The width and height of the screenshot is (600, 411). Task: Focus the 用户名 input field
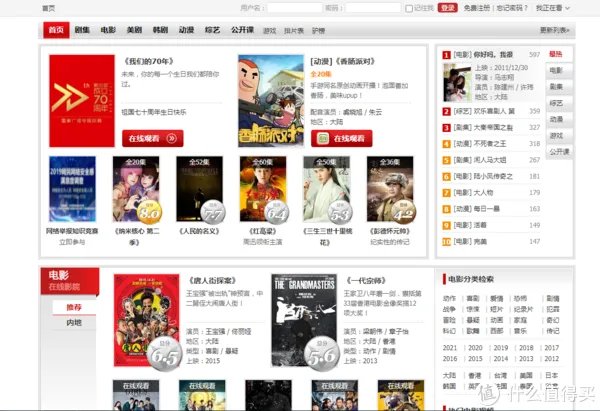(295, 8)
